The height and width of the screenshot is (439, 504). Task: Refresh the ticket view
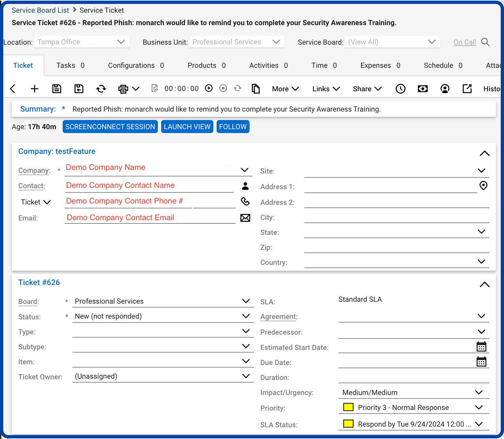coord(101,88)
